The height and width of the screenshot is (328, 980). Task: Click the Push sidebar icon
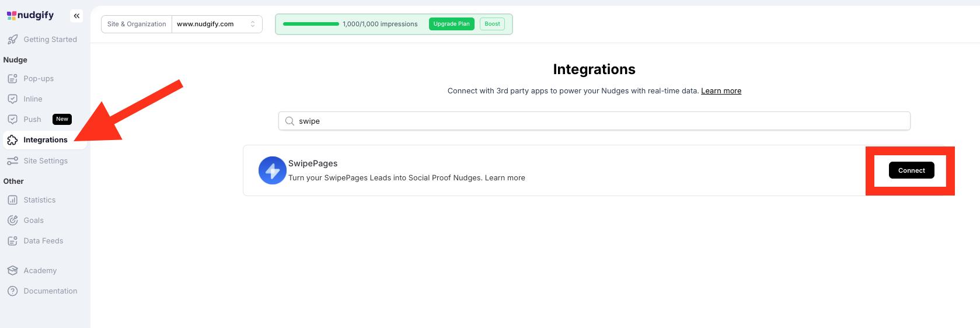coord(12,120)
